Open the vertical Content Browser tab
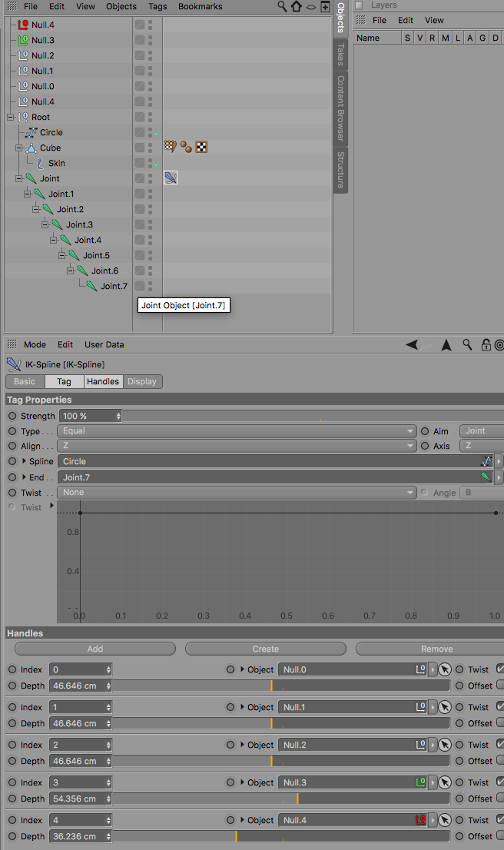Screen dimensions: 504x850 coord(340,108)
